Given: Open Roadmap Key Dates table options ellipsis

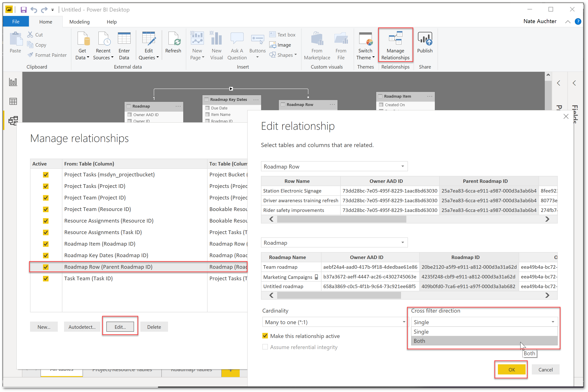Looking at the screenshot, I should (x=256, y=100).
